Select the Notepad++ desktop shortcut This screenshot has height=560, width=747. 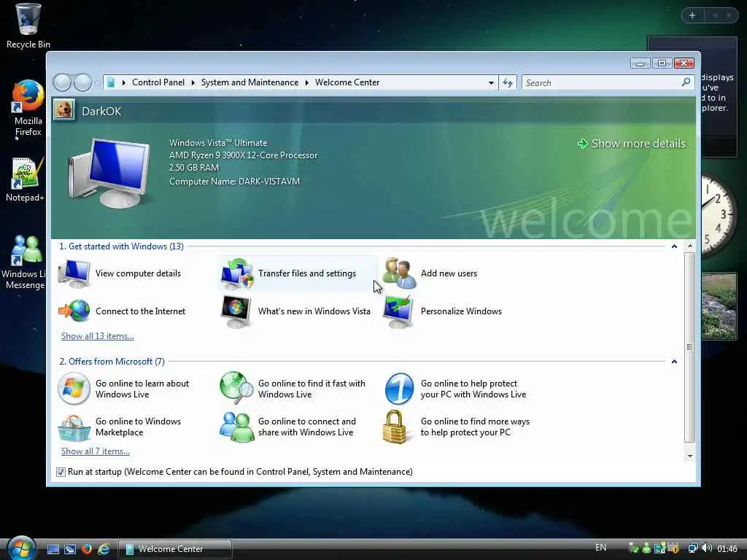point(25,180)
